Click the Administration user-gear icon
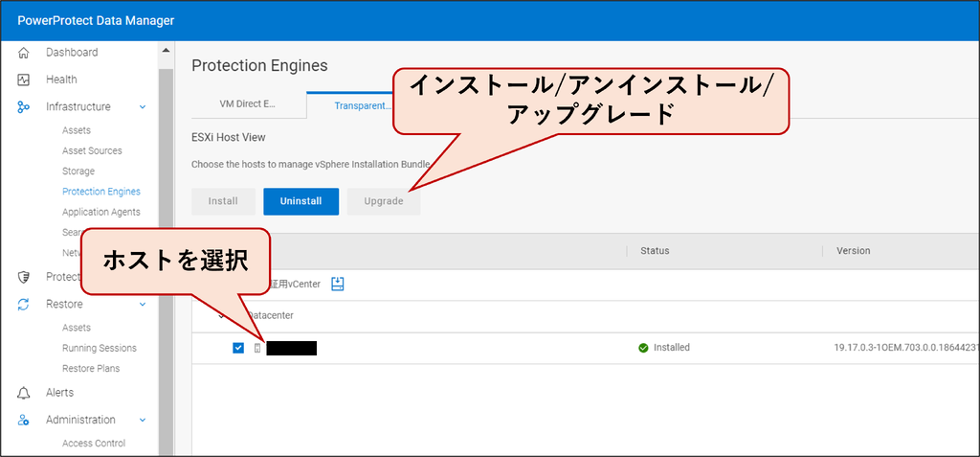This screenshot has height=457, width=980. pyautogui.click(x=23, y=420)
